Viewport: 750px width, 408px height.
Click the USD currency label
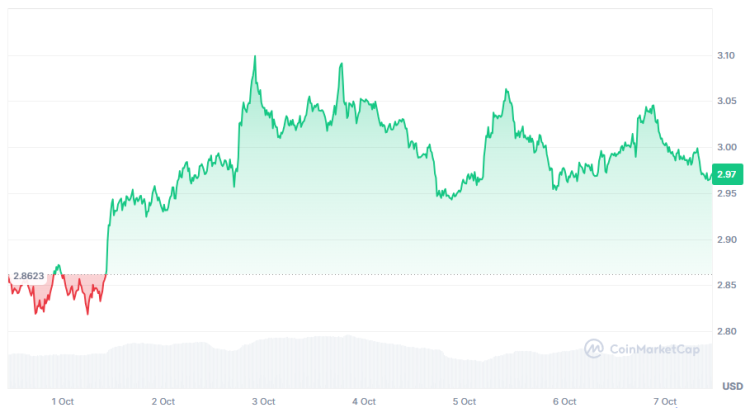click(x=731, y=386)
